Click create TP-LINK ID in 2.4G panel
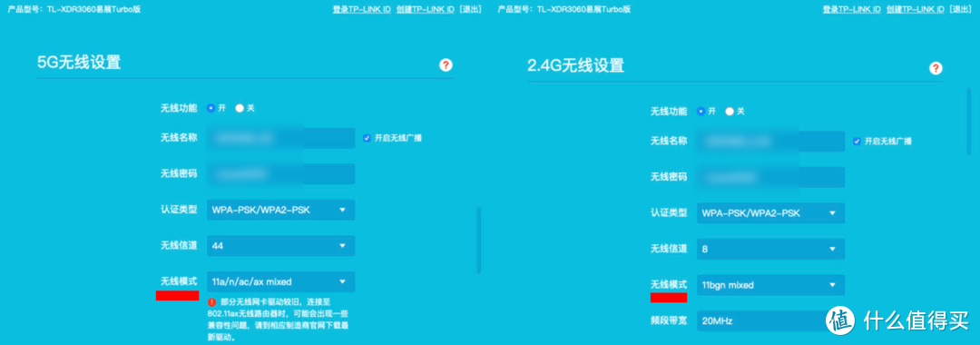 (915, 10)
